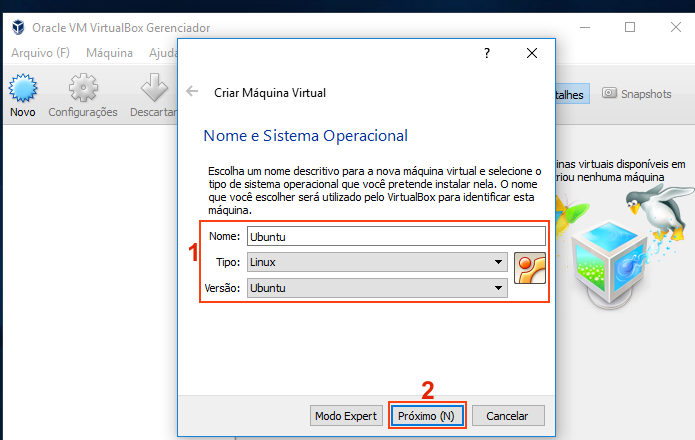Image resolution: width=695 pixels, height=440 pixels.
Task: Minimize the VirtualBox Gerenciador window
Action: point(585,27)
